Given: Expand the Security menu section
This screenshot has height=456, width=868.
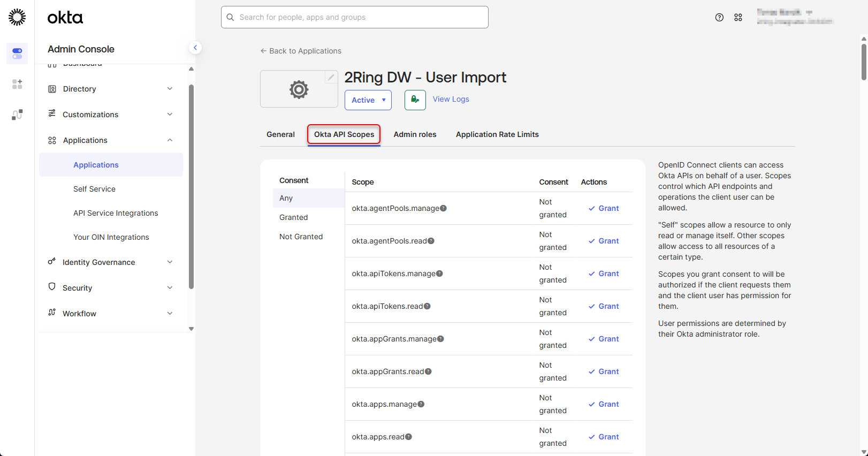Looking at the screenshot, I should pyautogui.click(x=111, y=288).
